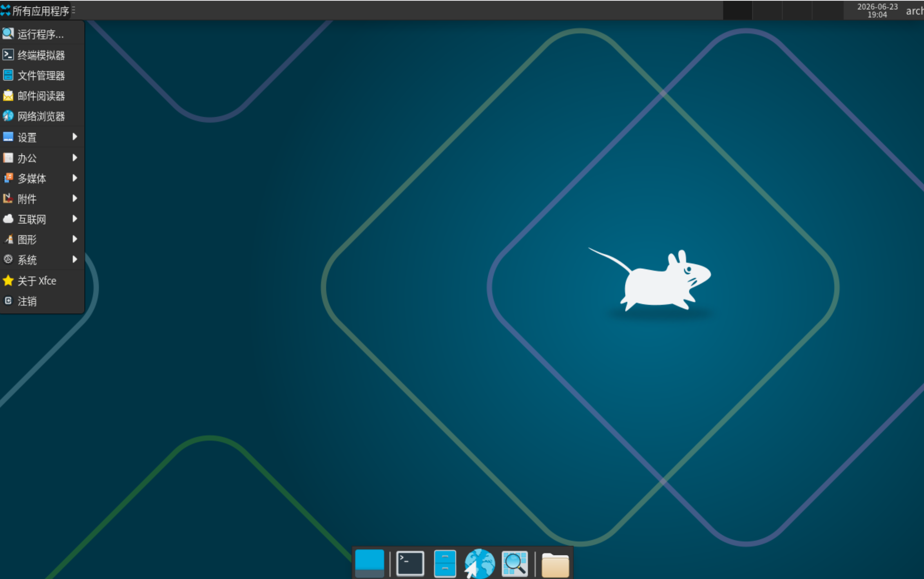The height and width of the screenshot is (579, 924).
Task: Expand the 图形 submenu
Action: click(42, 239)
